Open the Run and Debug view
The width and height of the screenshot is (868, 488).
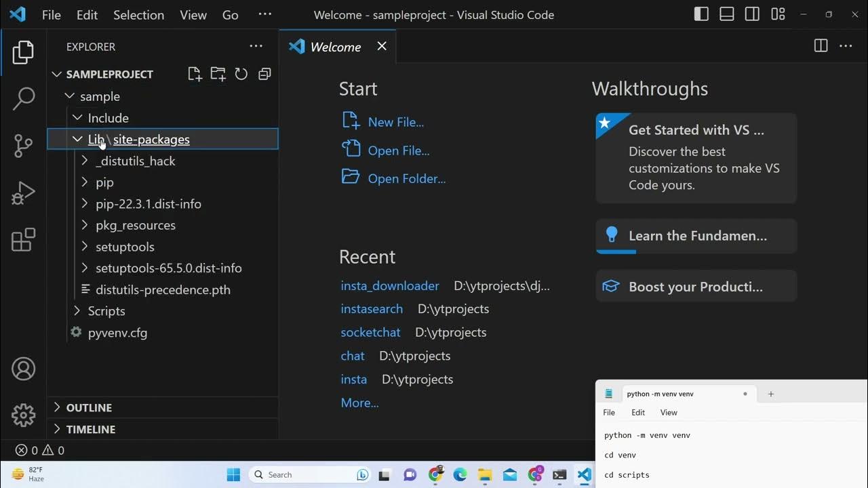pos(23,193)
